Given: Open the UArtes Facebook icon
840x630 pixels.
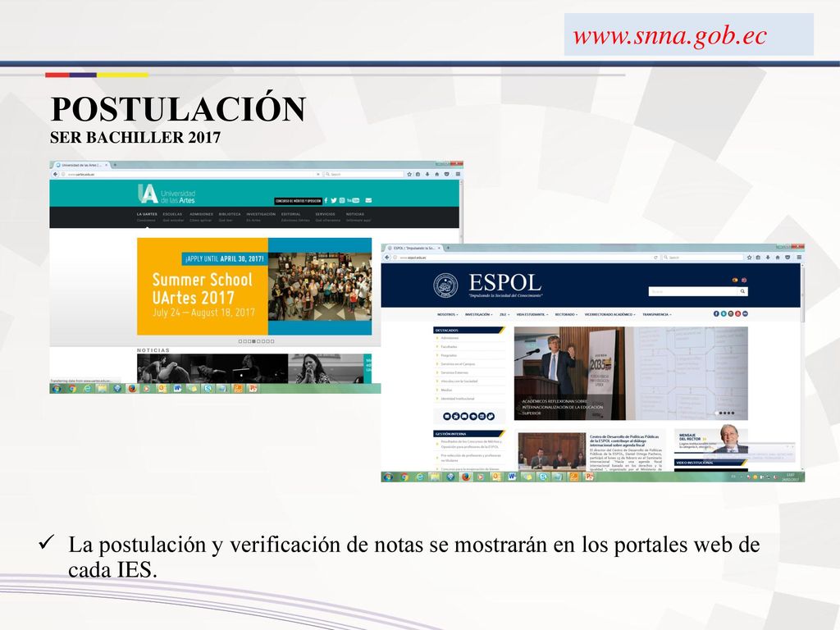Looking at the screenshot, I should (x=326, y=200).
